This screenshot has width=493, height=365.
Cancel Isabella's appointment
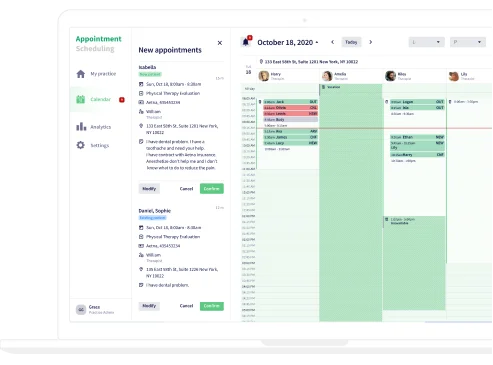pyautogui.click(x=186, y=189)
